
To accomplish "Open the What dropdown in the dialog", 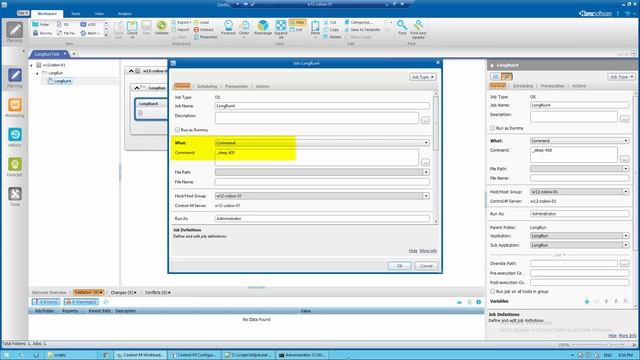I will tap(426, 143).
